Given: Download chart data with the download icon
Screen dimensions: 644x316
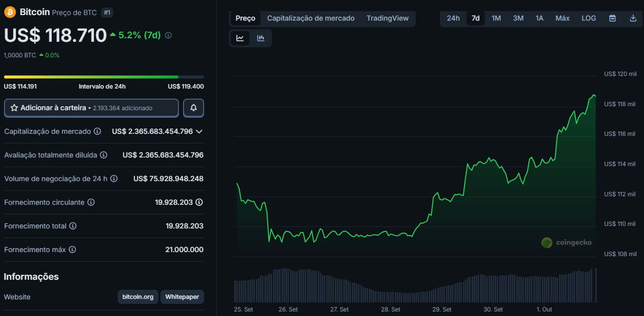Looking at the screenshot, I should tap(633, 18).
